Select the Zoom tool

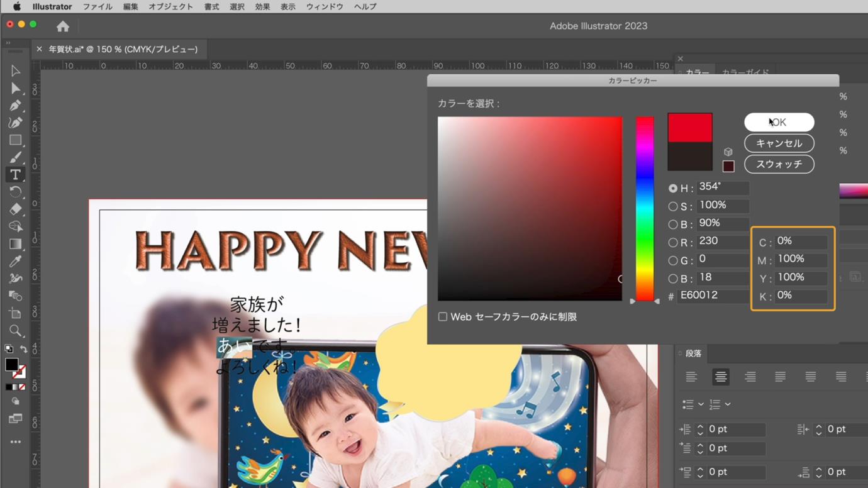(x=16, y=331)
